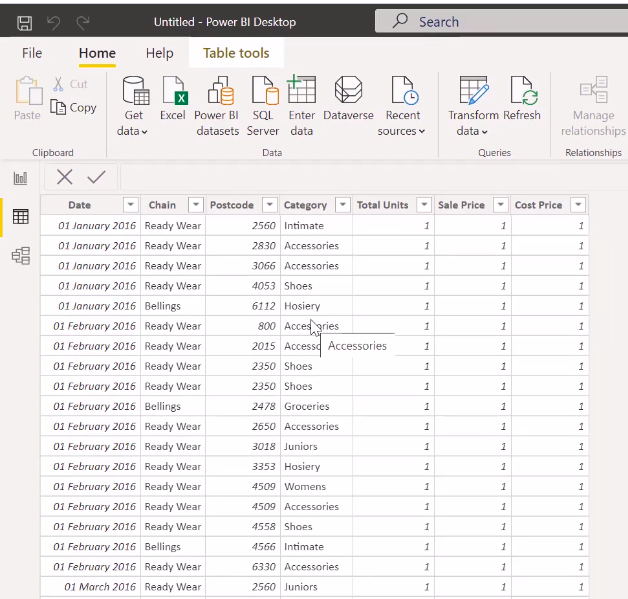This screenshot has height=599, width=628.
Task: Click the Juniors cell for postcode 3018
Action: 316,446
